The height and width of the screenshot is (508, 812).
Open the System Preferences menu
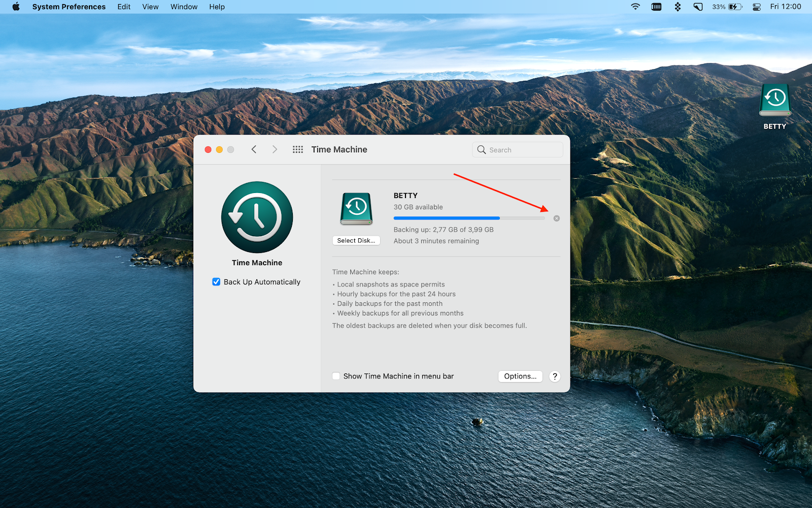click(69, 7)
